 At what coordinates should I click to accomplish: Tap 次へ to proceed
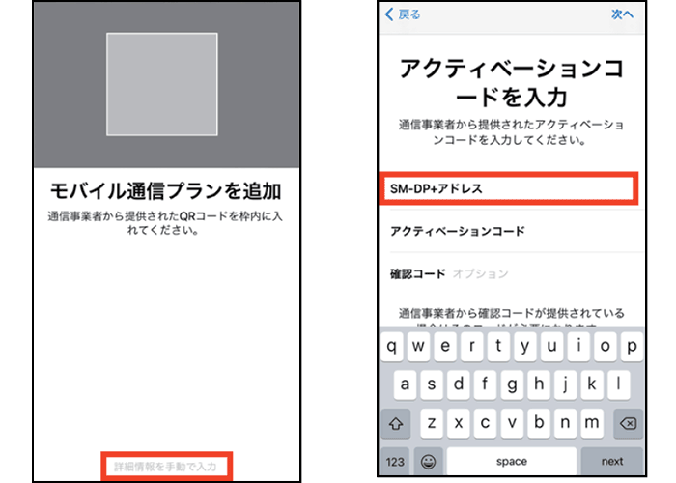[622, 15]
